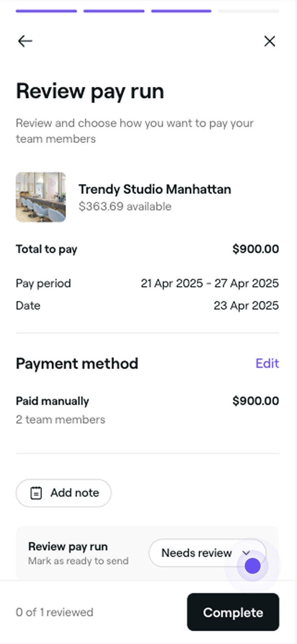Screen dimensions: 297x644
Task: Click the second progress step bar
Action: click(x=114, y=11)
